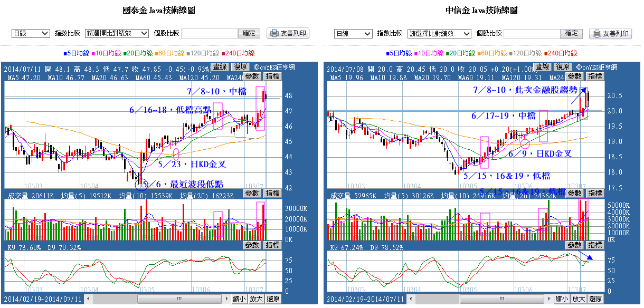The height and width of the screenshot is (308, 644).
Task: Select 畫線 drawing tool in 中信金 chart
Action: pyautogui.click(x=542, y=66)
